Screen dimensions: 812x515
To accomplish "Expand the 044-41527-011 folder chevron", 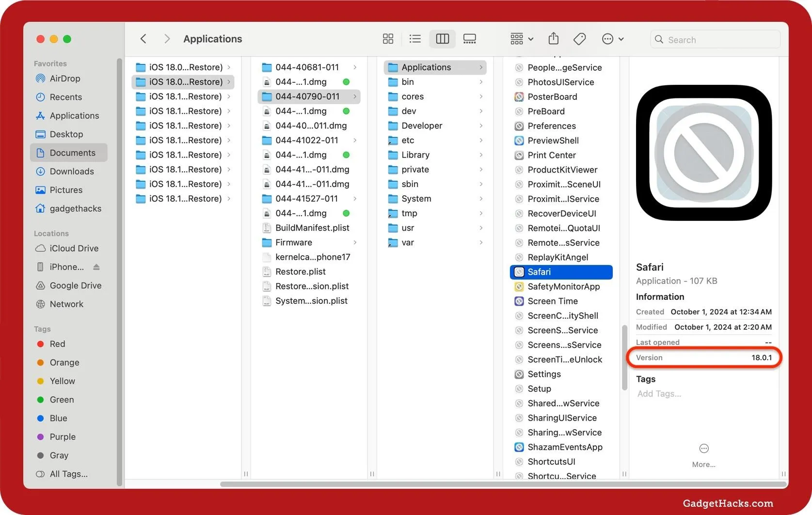I will coord(355,199).
